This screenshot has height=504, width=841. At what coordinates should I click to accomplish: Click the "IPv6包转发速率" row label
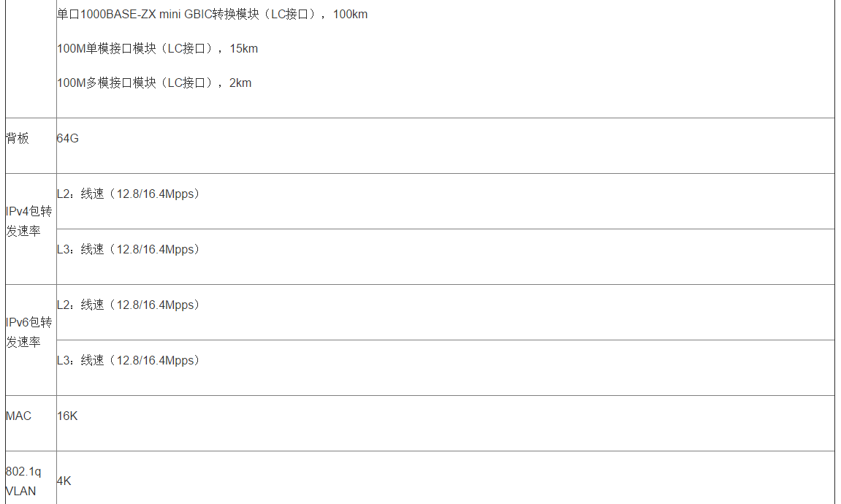(29, 332)
